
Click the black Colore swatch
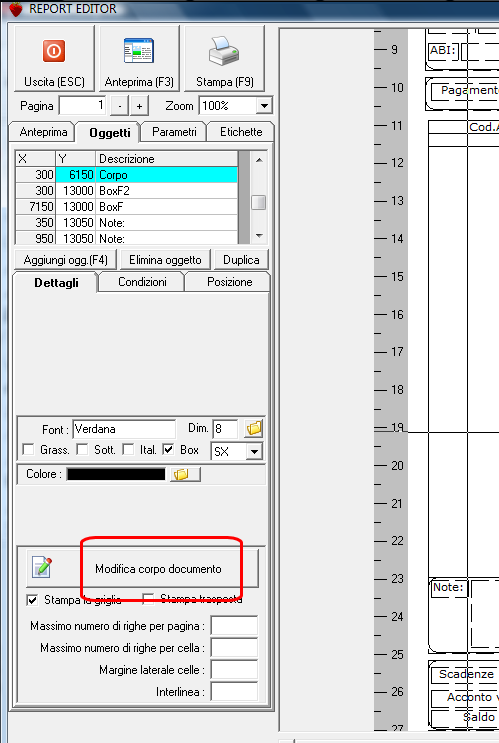coord(116,474)
